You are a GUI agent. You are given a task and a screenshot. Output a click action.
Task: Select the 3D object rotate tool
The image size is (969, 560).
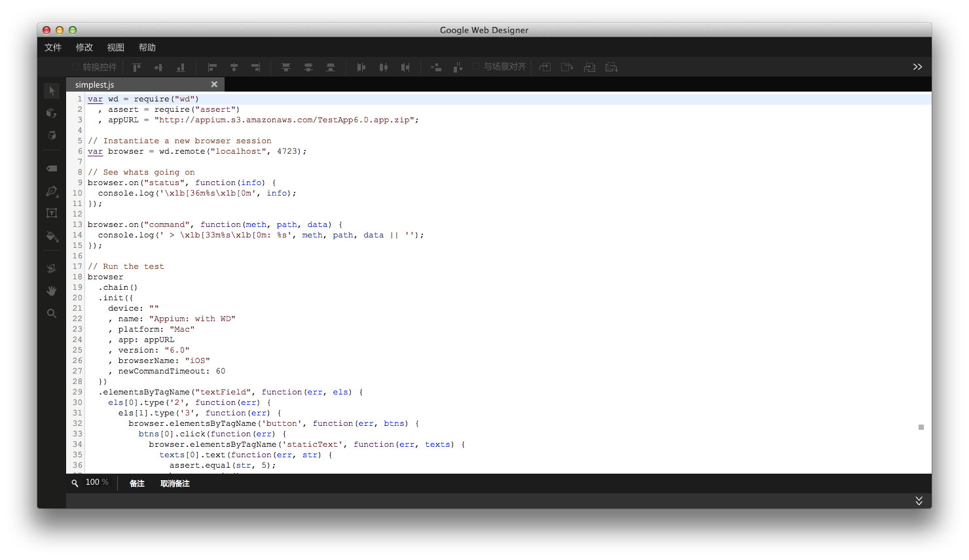click(x=52, y=113)
